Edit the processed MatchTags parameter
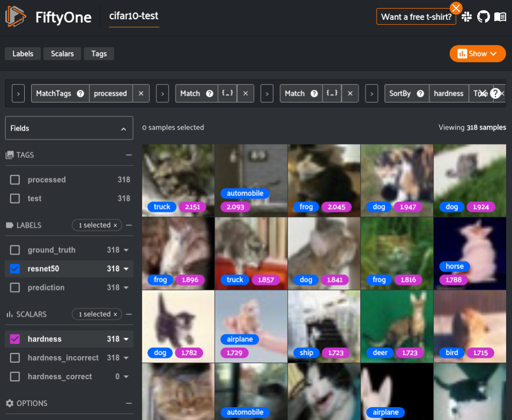Screen dimensions: 512x420 [x=111, y=93]
